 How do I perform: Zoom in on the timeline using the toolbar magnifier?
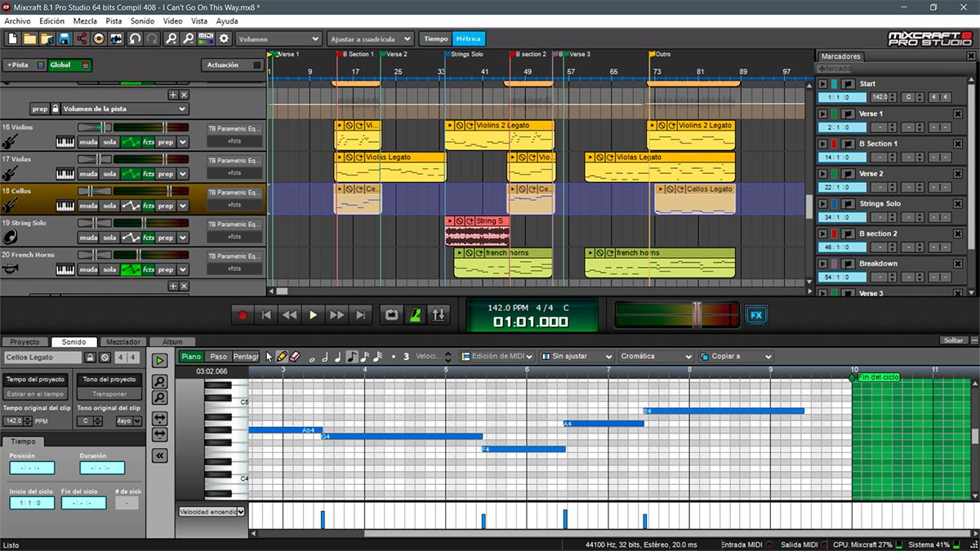pos(171,38)
